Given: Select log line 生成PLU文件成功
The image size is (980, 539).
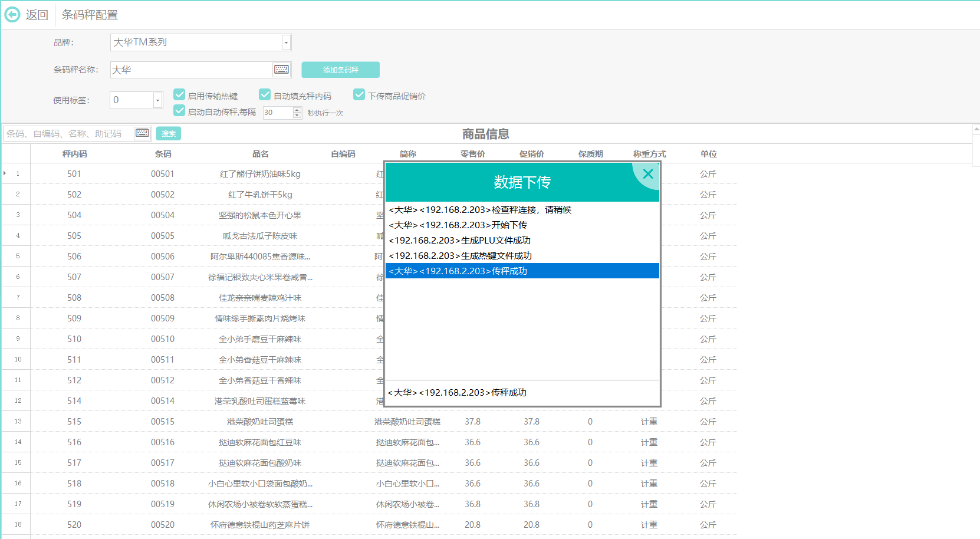Looking at the screenshot, I should [x=522, y=240].
